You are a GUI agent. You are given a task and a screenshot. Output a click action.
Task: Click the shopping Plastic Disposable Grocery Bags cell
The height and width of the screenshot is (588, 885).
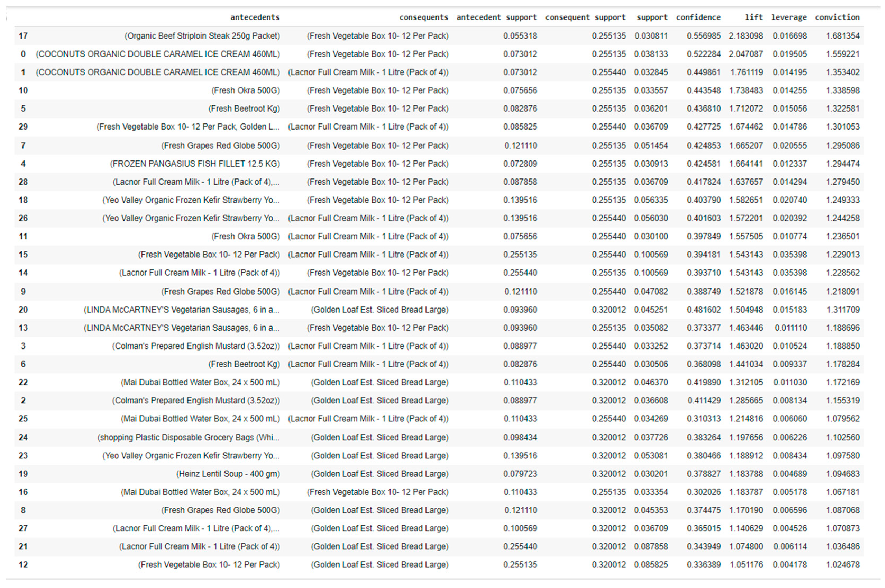pyautogui.click(x=188, y=438)
